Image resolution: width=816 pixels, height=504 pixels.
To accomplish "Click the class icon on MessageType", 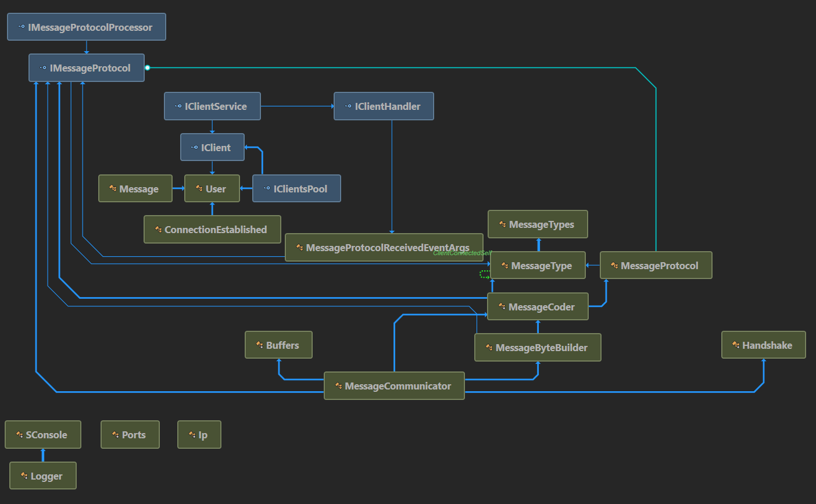I will click(504, 266).
